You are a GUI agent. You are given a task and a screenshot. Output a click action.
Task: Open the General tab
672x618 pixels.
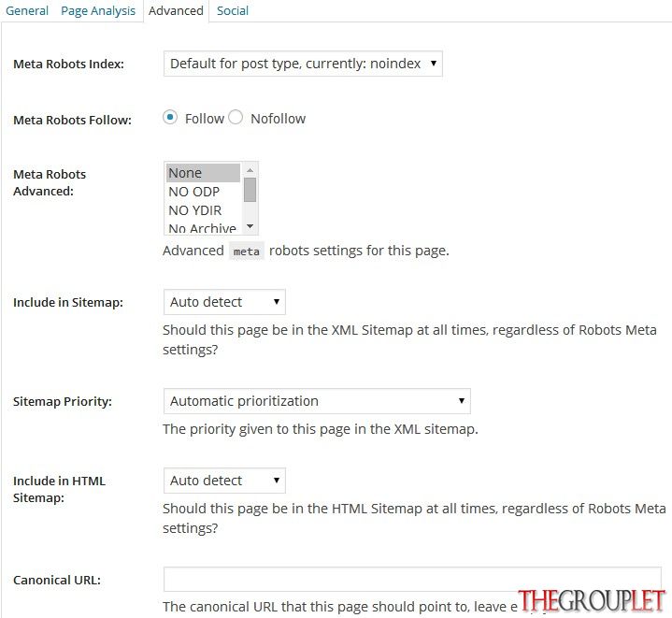coord(26,10)
